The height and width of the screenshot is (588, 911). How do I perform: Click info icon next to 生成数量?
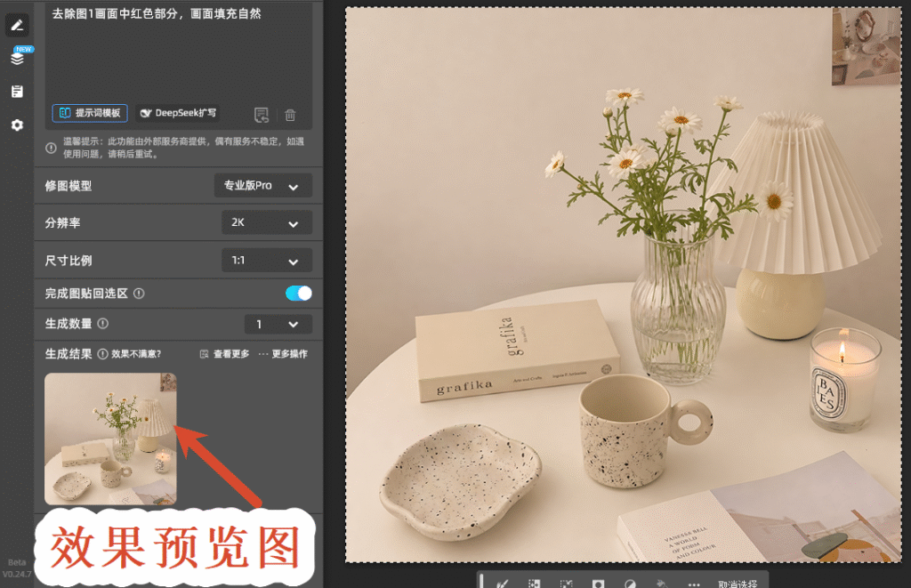tap(103, 324)
